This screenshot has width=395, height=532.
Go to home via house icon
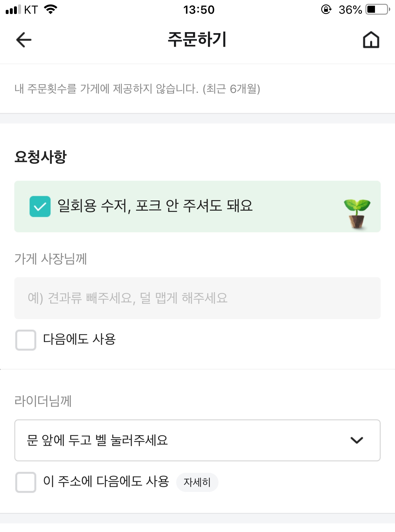371,40
